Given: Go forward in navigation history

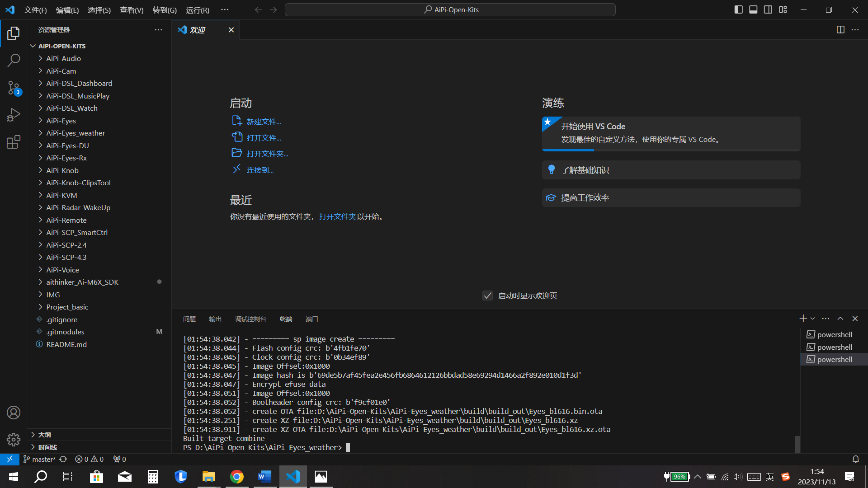Looking at the screenshot, I should tap(273, 9).
